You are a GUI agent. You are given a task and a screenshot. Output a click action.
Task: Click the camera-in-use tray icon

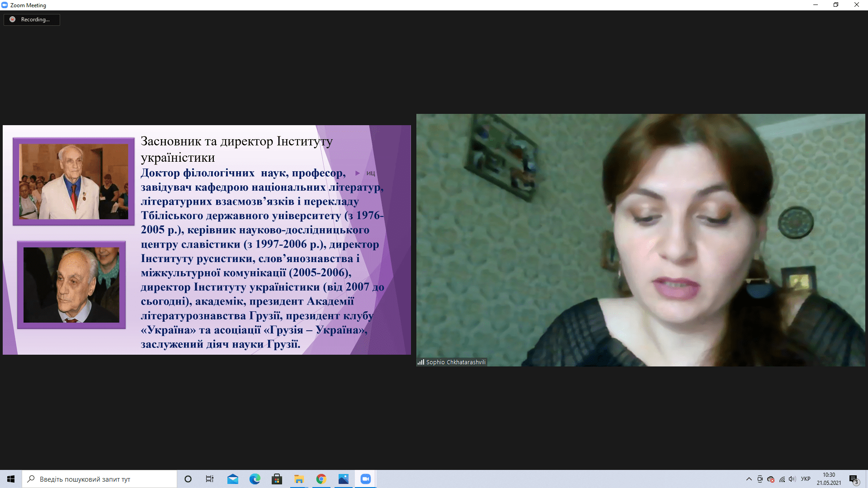[760, 479]
